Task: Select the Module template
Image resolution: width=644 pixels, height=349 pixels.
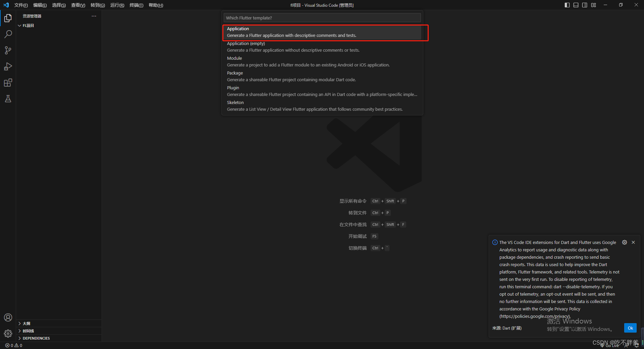Action: point(322,62)
